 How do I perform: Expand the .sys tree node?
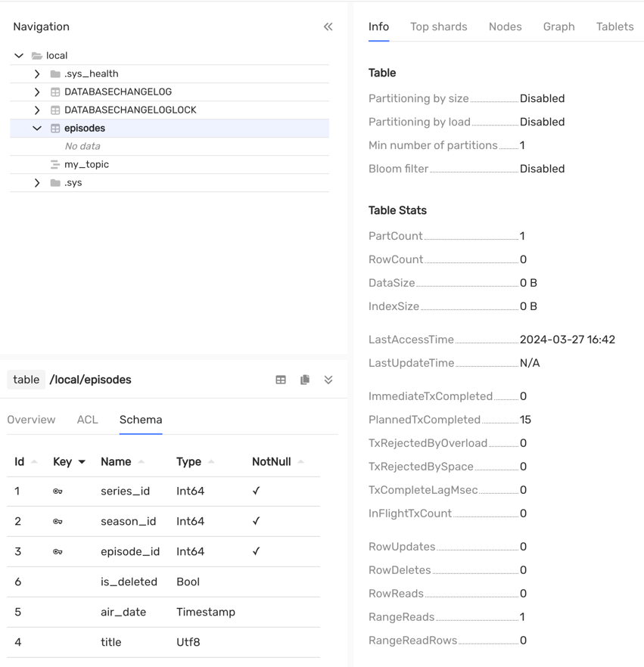(36, 182)
